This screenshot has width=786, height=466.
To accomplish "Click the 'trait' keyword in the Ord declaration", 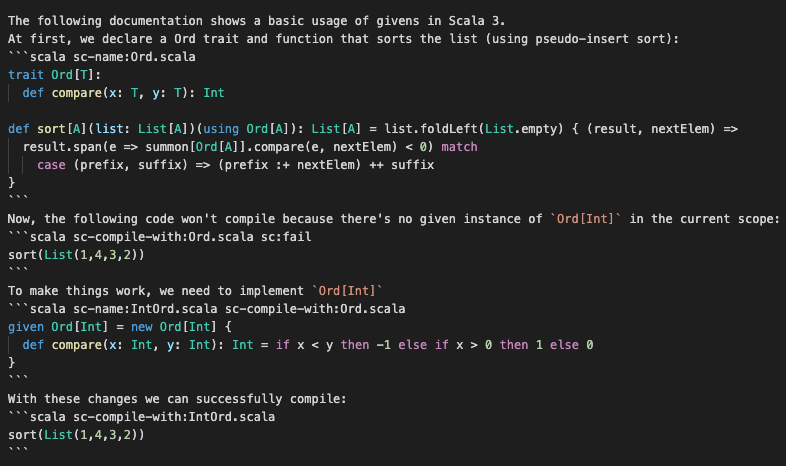I will (26, 75).
